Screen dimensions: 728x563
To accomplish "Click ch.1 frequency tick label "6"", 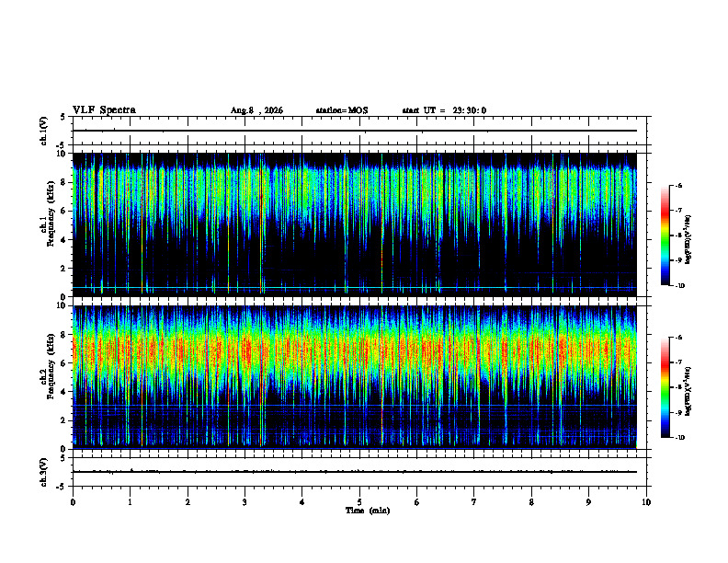I will [x=63, y=211].
